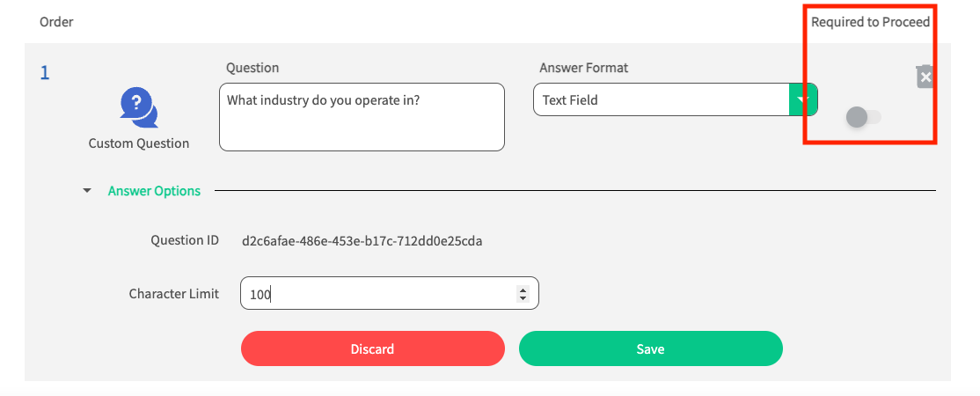Open the Text Field answer format dropdown
The image size is (980, 396).
(x=662, y=99)
